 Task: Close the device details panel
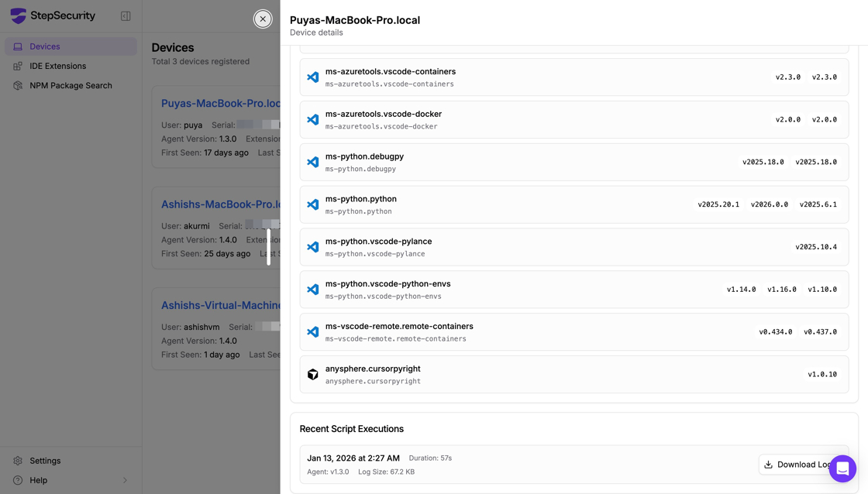pos(263,19)
